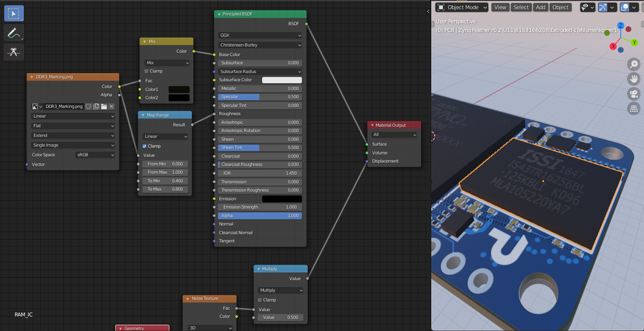Screen dimensions: 644x331
Task: Open the Select menu in viewport header
Action: pyautogui.click(x=521, y=7)
